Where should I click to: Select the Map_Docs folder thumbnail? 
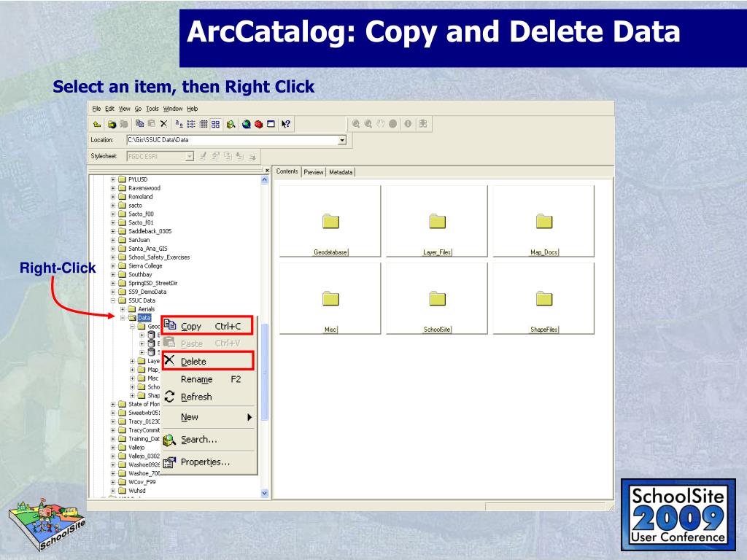[543, 222]
